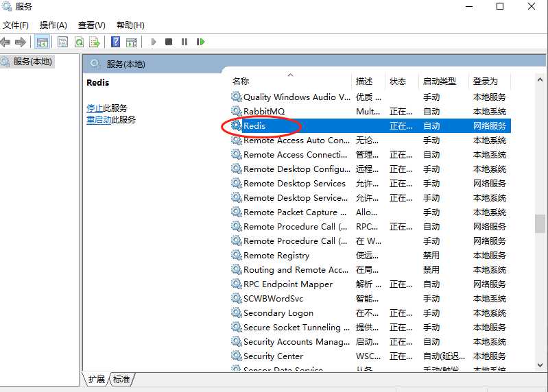This screenshot has width=548, height=392.
Task: Open the 查看(V) menu
Action: [x=92, y=25]
